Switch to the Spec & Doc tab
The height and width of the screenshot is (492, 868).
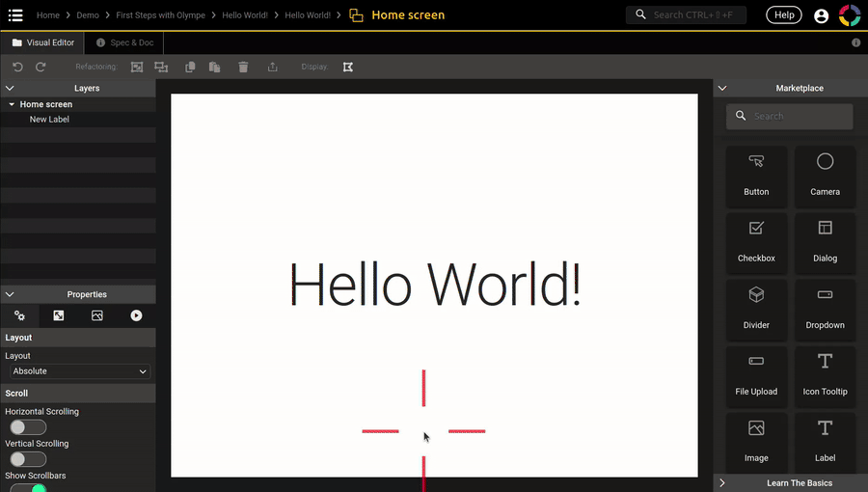pyautogui.click(x=125, y=42)
